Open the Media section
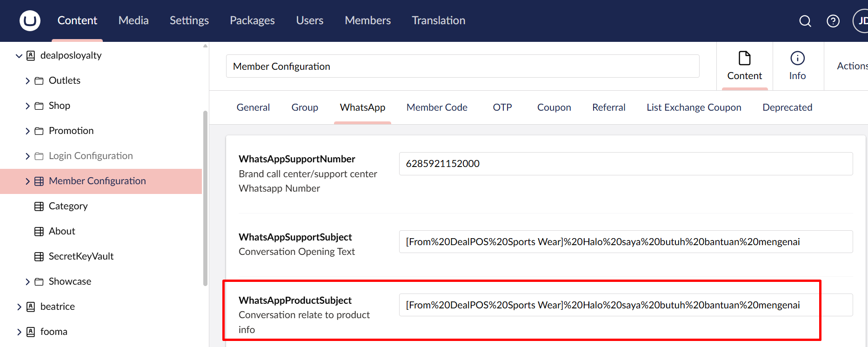The image size is (868, 347). [x=134, y=20]
